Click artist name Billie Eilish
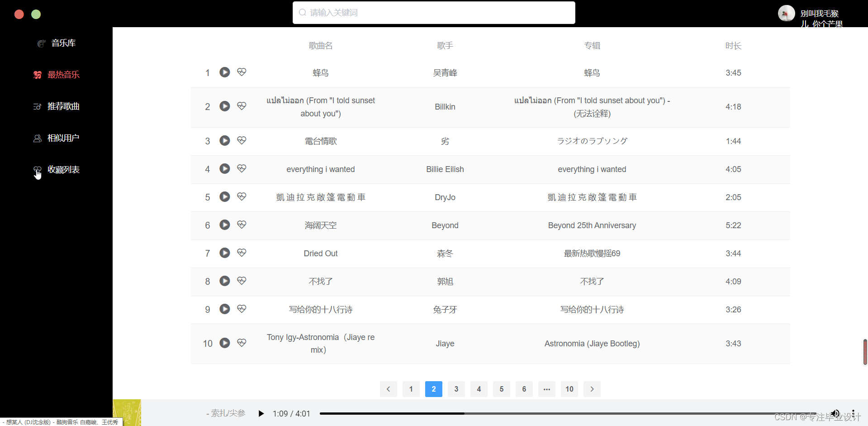The width and height of the screenshot is (868, 426). point(445,169)
